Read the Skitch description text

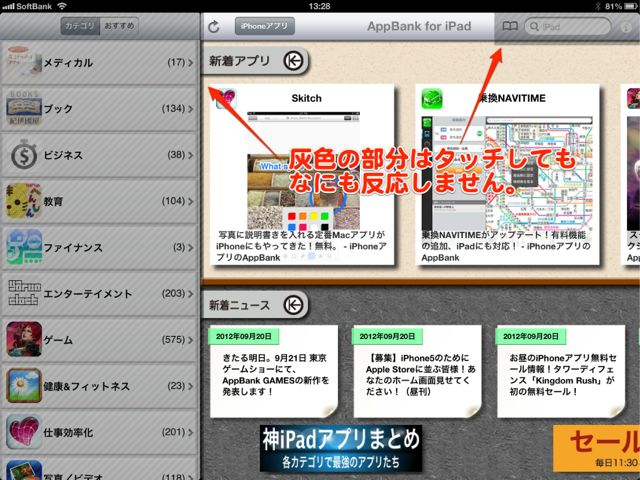(301, 246)
